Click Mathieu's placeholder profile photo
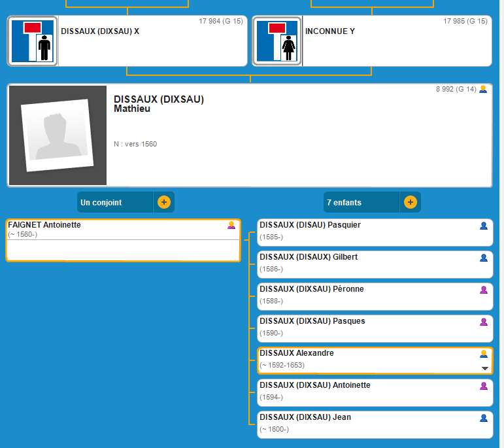Screen dimensions: 504x448 click(x=58, y=135)
